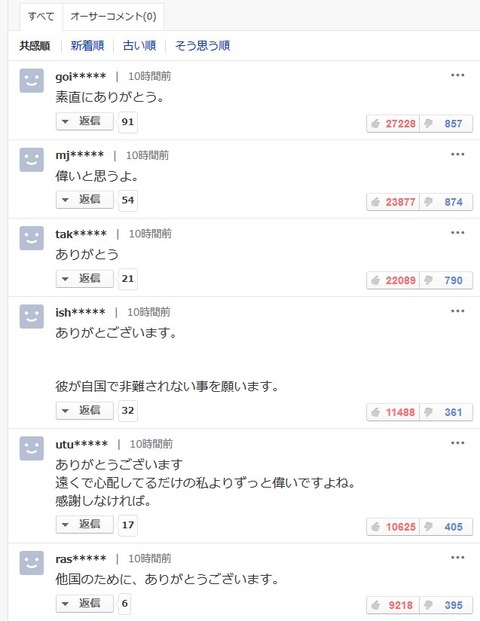This screenshot has height=621, width=480.
Task: Click the reply count 54 on mj***** comment
Action: coord(128,200)
